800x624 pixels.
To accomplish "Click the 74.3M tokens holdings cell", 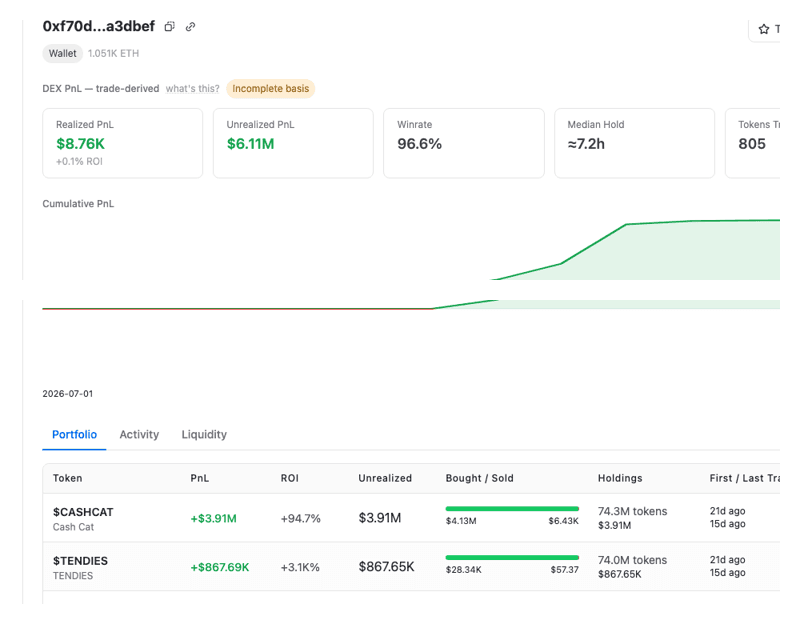I will tap(632, 518).
